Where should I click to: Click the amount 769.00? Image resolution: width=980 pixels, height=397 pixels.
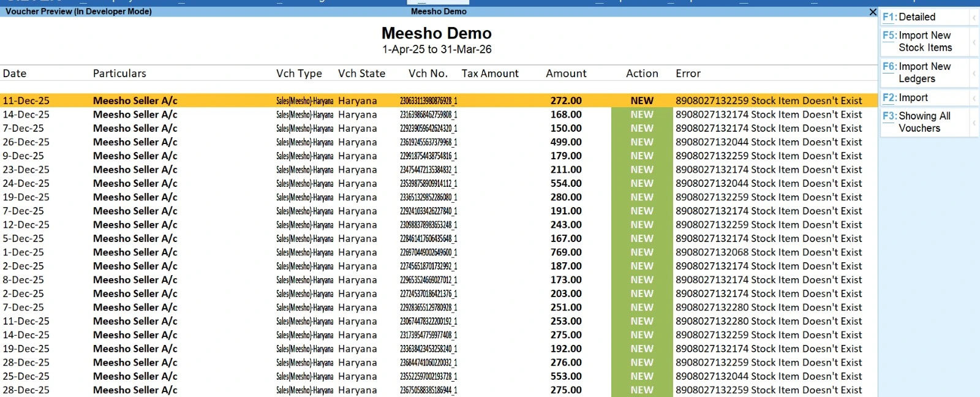click(x=566, y=252)
